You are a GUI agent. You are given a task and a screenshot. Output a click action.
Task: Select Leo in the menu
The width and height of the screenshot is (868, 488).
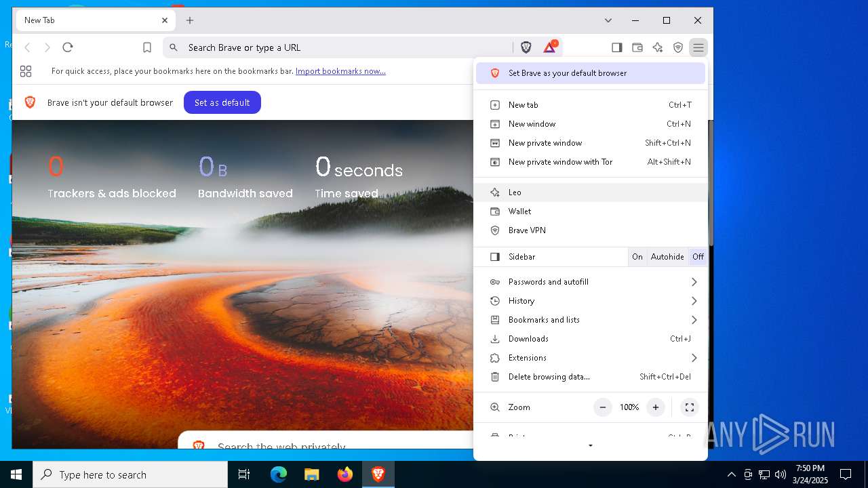coord(591,192)
